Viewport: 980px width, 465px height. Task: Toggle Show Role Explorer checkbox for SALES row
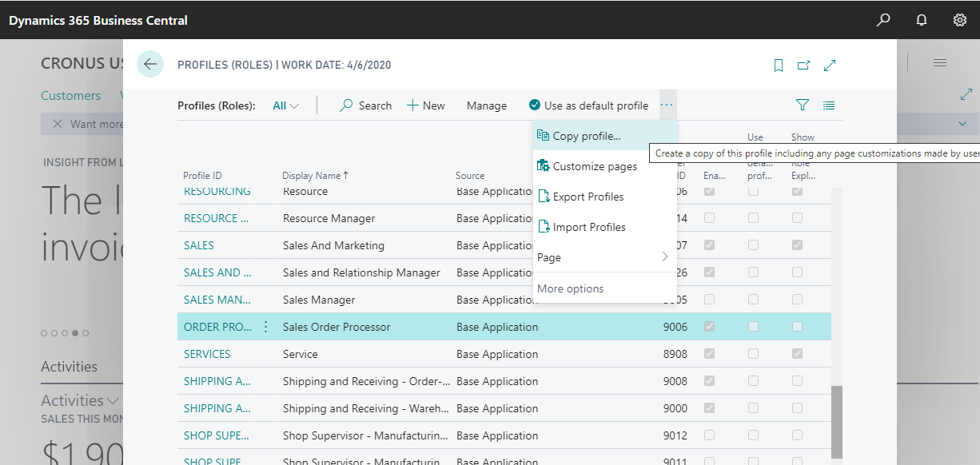tap(797, 245)
